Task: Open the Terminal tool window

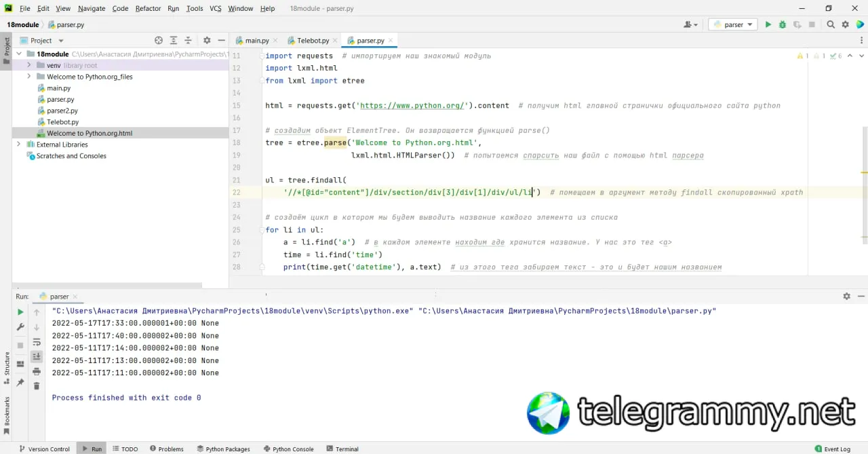Action: pyautogui.click(x=342, y=449)
